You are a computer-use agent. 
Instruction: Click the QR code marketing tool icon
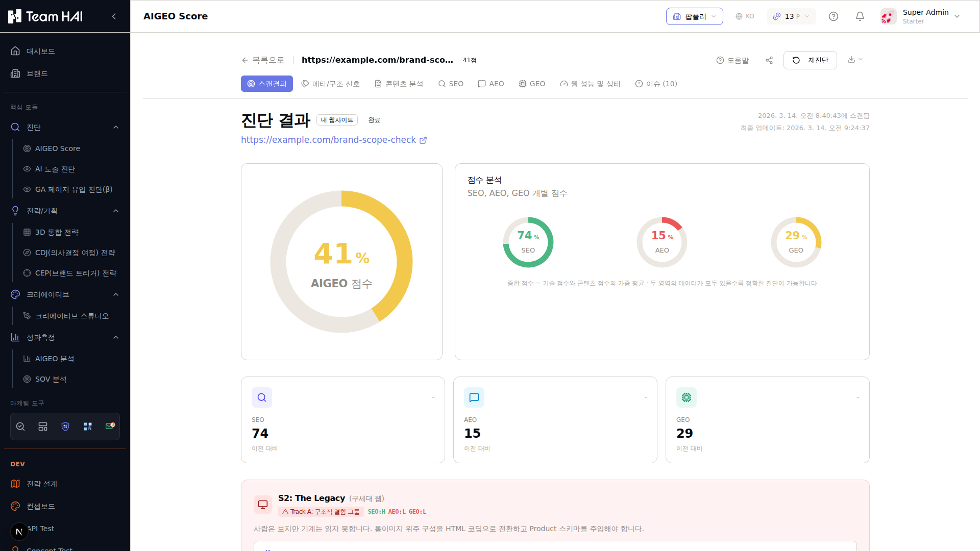pyautogui.click(x=88, y=427)
